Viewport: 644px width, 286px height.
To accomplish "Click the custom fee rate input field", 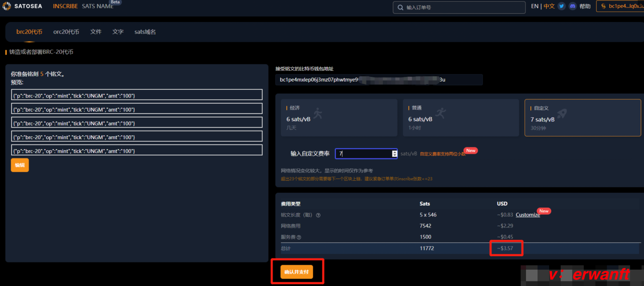I will point(366,153).
